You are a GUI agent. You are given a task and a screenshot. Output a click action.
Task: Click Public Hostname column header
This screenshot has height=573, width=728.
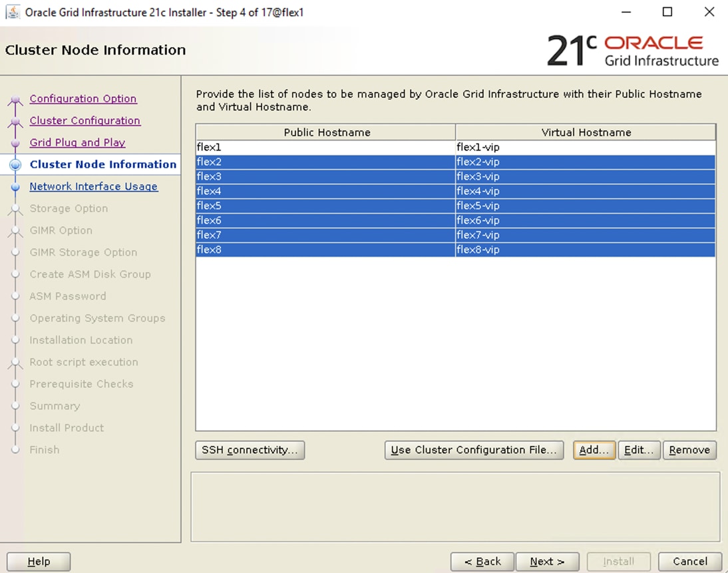tap(326, 132)
